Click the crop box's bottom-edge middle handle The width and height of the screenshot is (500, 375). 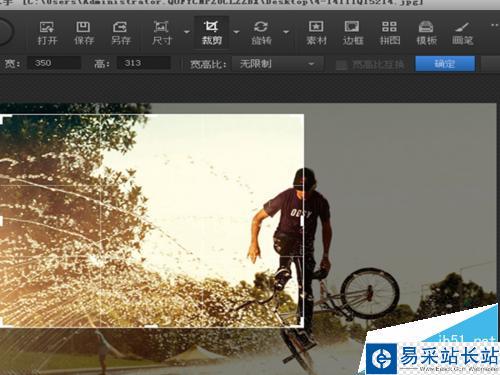pyautogui.click(x=151, y=326)
